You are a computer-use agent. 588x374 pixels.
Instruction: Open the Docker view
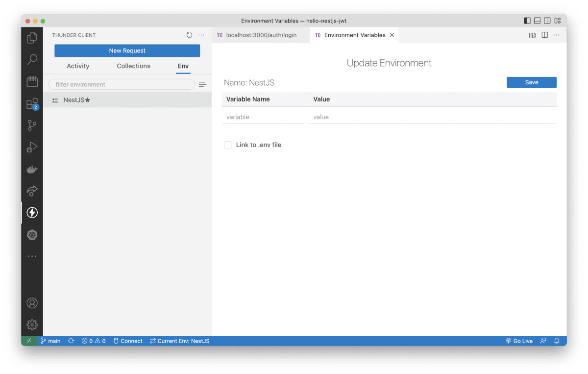point(32,169)
